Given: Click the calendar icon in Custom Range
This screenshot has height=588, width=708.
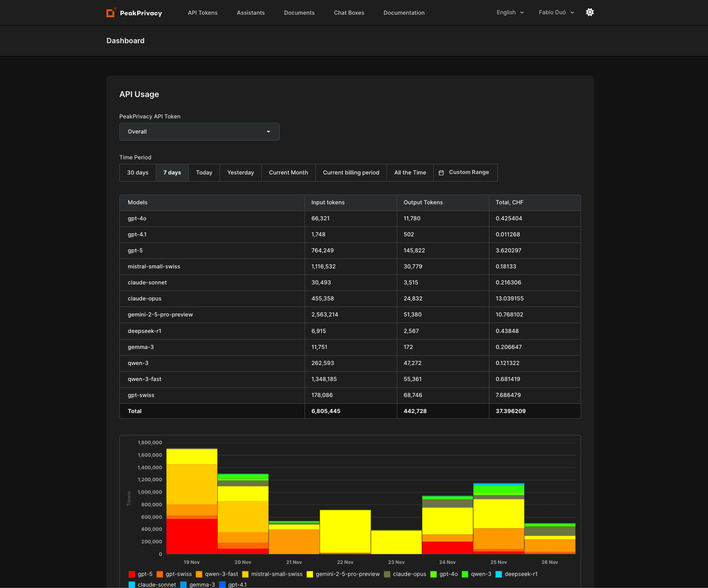Looking at the screenshot, I should (x=441, y=173).
